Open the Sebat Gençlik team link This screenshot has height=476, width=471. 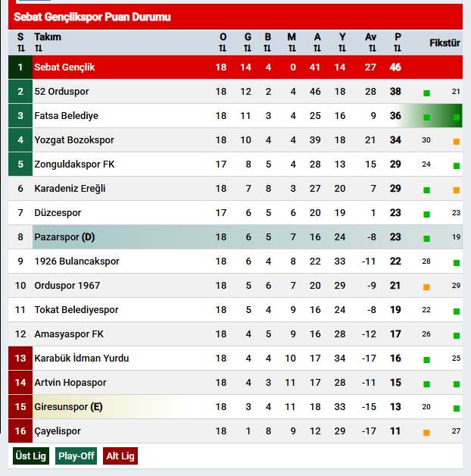pos(64,67)
